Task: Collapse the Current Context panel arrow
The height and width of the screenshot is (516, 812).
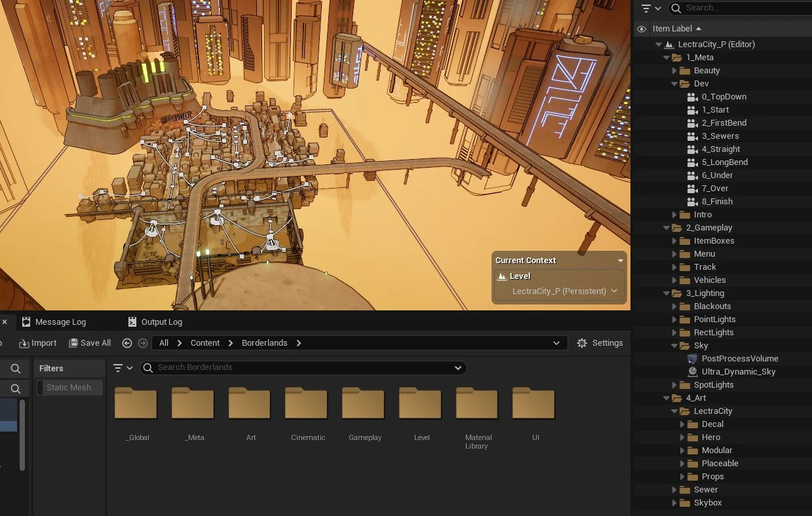Action: [x=620, y=261]
